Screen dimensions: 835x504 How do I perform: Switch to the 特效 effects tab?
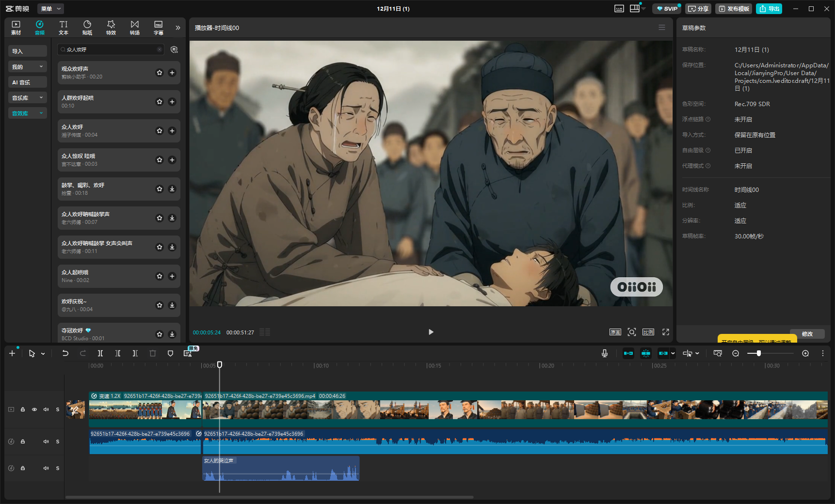tap(111, 28)
